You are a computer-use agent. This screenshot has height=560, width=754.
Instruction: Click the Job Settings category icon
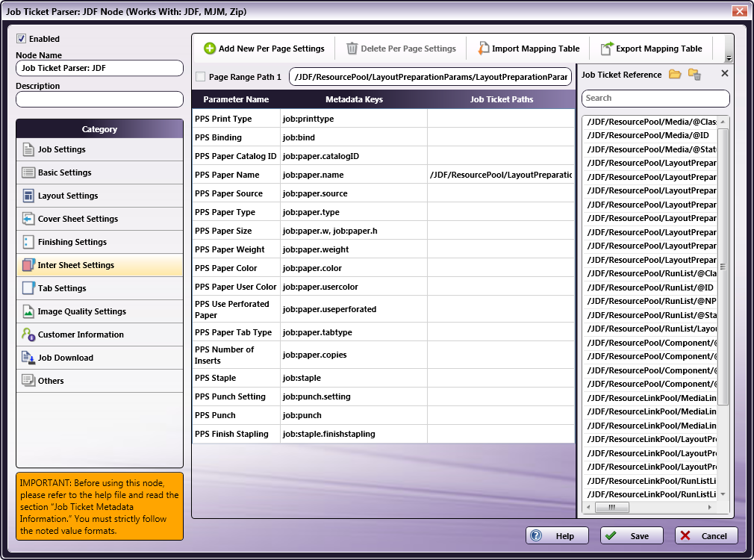28,149
